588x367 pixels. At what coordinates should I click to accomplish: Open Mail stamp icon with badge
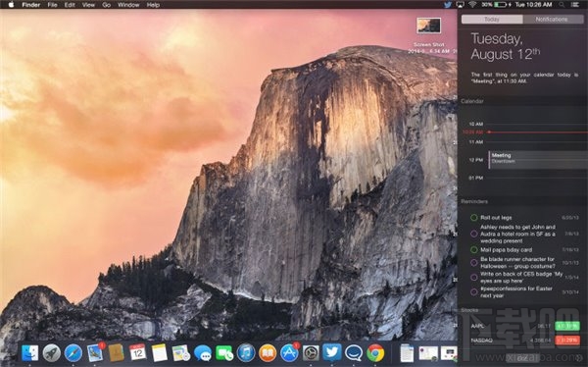coord(95,352)
